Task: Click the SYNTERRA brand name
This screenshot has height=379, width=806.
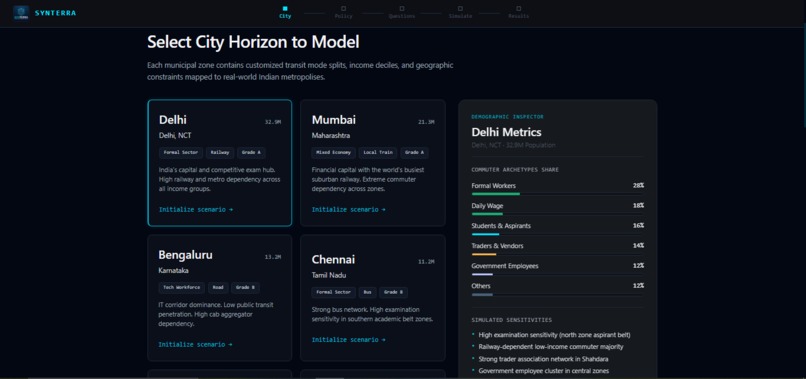Action: tap(56, 13)
